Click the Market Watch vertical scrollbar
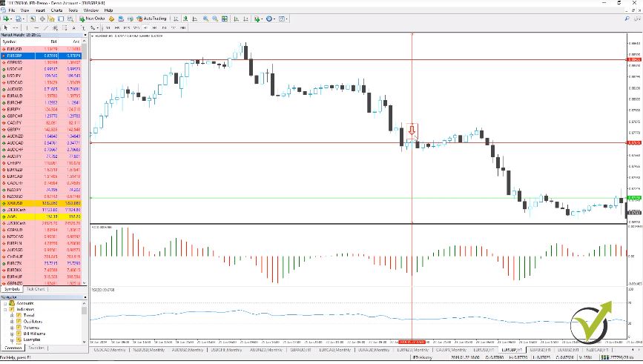Viewport: 643px width, 364px height. (85, 162)
